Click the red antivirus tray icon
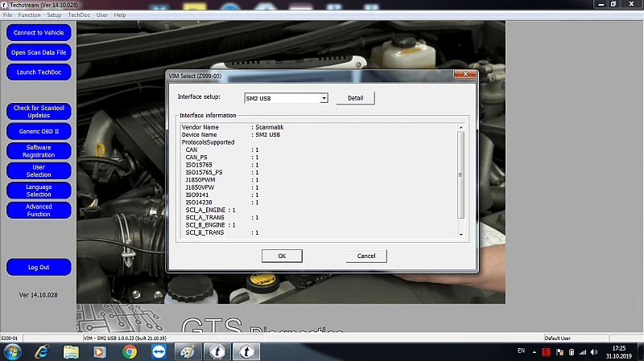 (546, 352)
